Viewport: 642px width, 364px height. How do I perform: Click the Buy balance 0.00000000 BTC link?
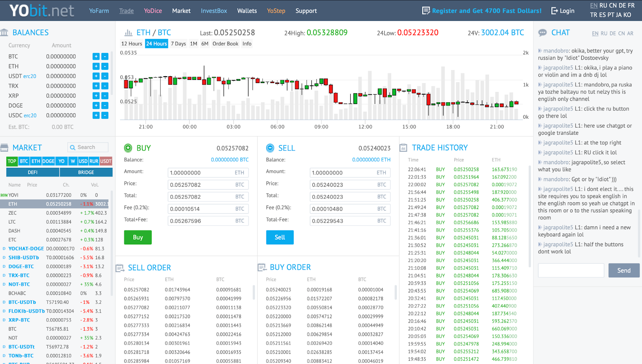pos(230,160)
